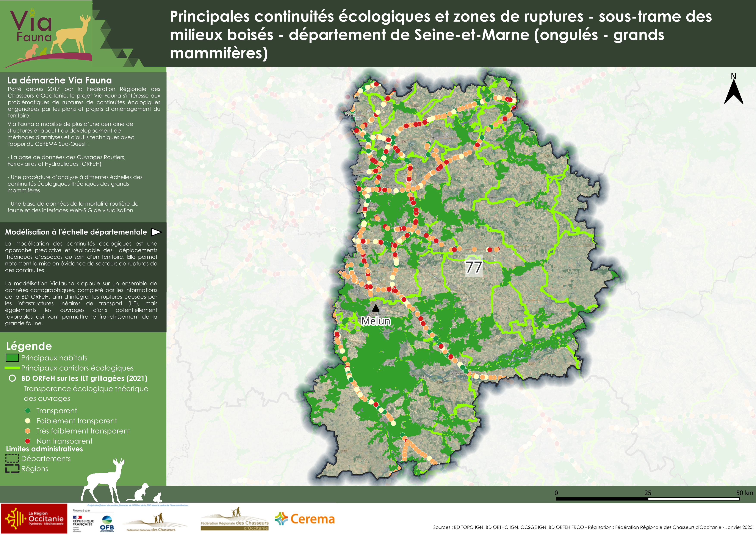Click the Fédération Régionale des Chasseurs d'Occitanie logo
756x535 pixels.
click(x=235, y=519)
